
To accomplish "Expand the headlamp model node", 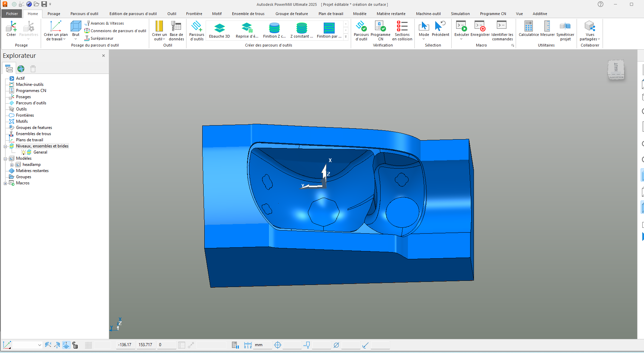I will pyautogui.click(x=12, y=165).
